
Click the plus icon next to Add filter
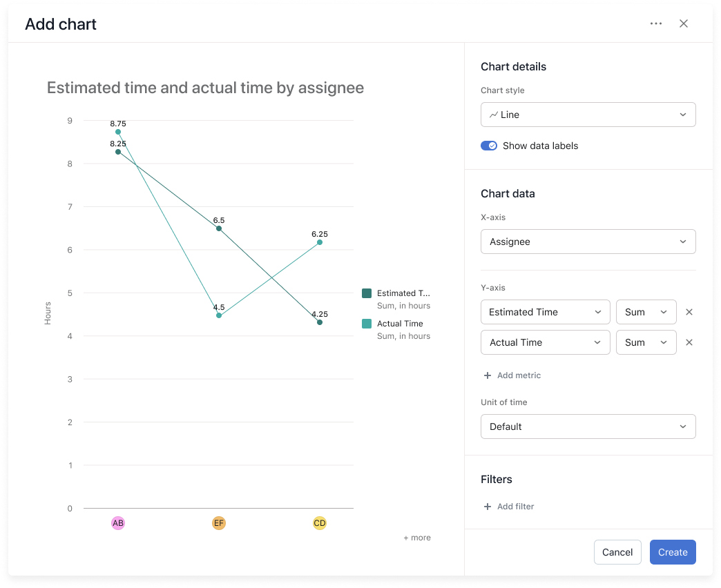[x=488, y=506]
